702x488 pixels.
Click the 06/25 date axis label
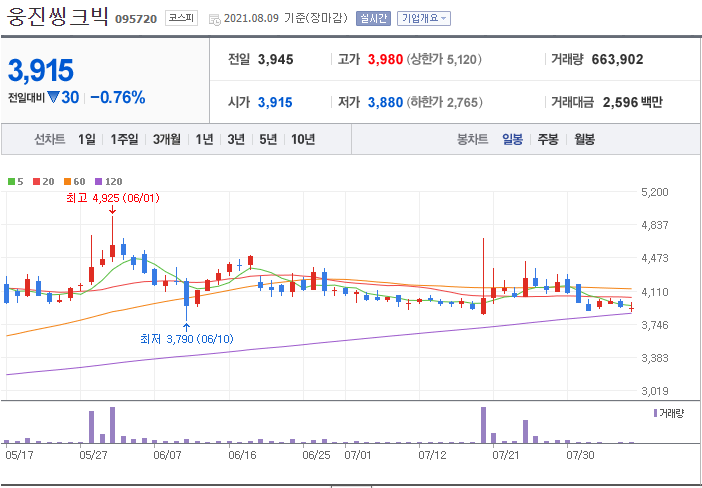(316, 455)
